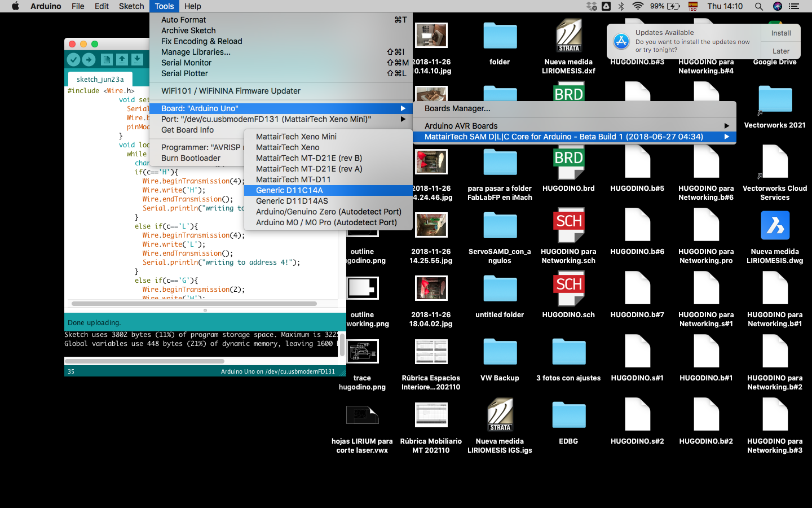Click the console horizontal scrollbar
The width and height of the screenshot is (812, 508).
(x=145, y=361)
